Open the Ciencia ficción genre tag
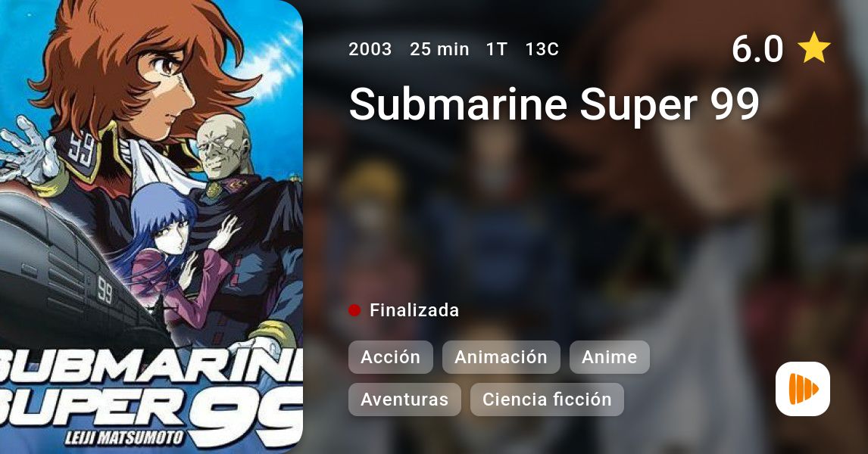The image size is (868, 454). (x=547, y=400)
